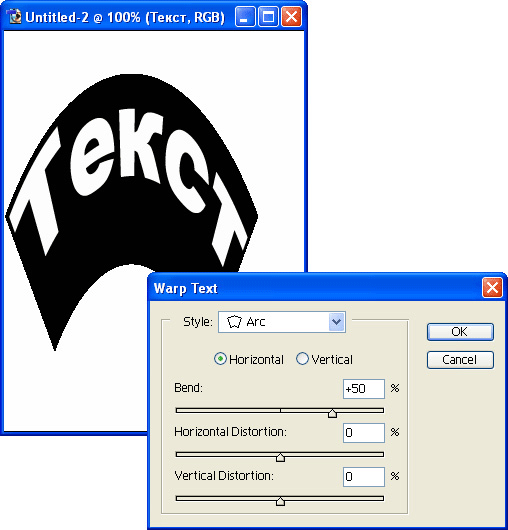Close the Warp Text dialog
This screenshot has height=530, width=508.
click(x=492, y=288)
